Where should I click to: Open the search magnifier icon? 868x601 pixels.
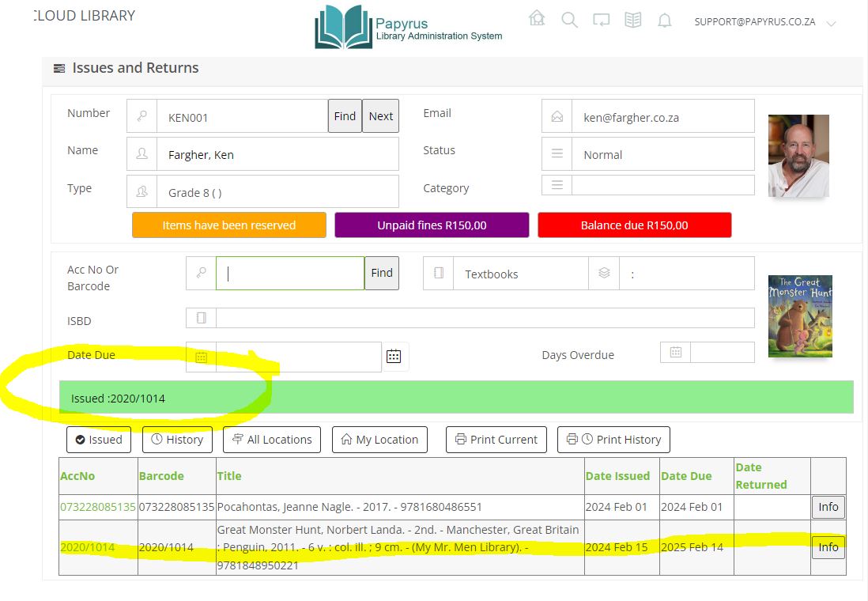pyautogui.click(x=569, y=21)
